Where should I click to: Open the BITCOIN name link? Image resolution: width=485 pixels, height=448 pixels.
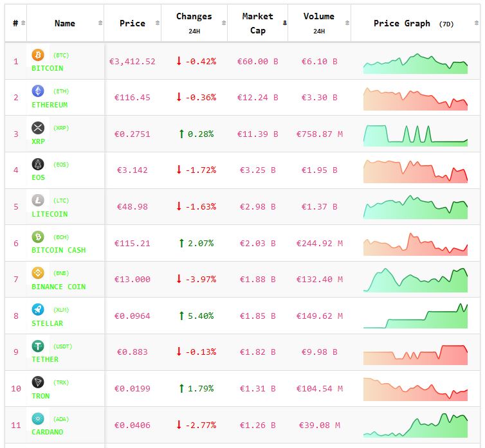point(48,68)
